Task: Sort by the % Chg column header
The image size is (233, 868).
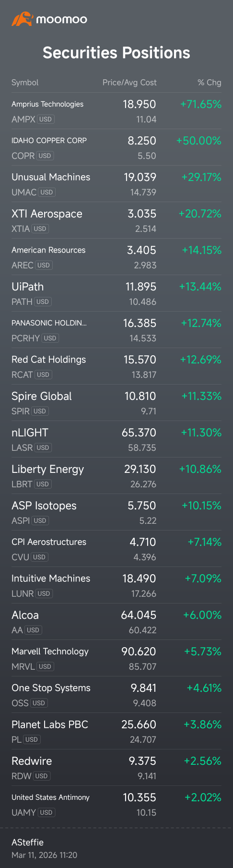Action: click(210, 83)
